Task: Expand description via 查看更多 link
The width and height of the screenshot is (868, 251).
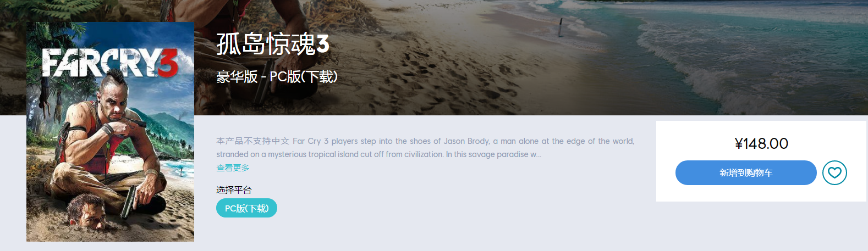Action: (233, 168)
